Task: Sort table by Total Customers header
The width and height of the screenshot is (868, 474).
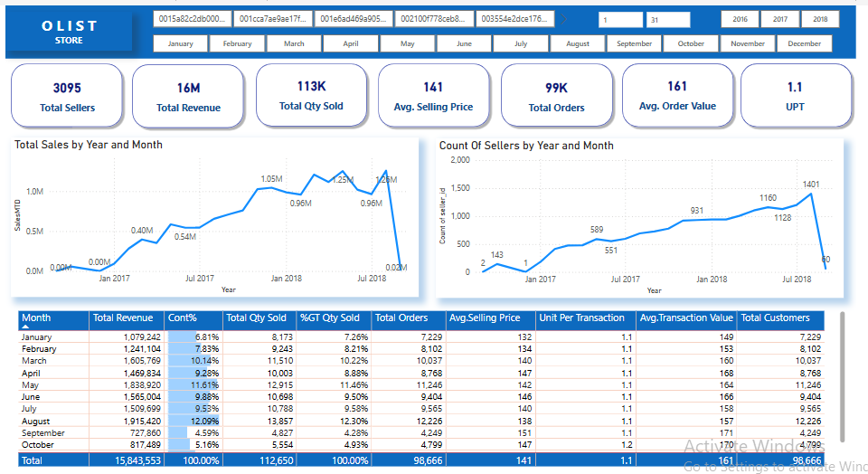Action: 780,320
